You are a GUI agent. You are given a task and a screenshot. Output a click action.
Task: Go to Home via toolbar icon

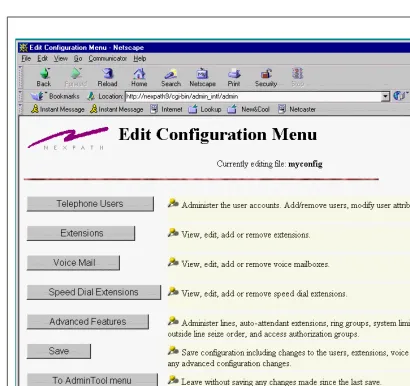click(139, 77)
